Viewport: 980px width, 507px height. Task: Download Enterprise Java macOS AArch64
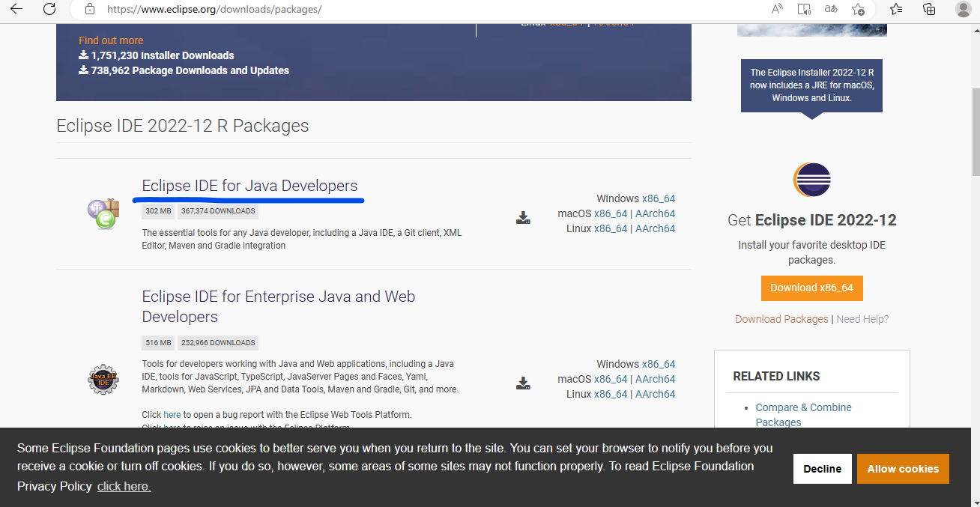click(655, 379)
